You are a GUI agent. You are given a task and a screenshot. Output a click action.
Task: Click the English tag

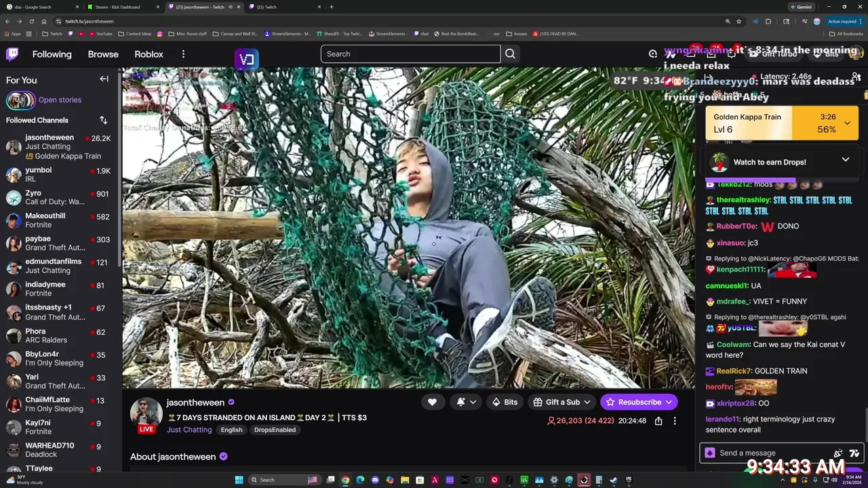click(231, 430)
